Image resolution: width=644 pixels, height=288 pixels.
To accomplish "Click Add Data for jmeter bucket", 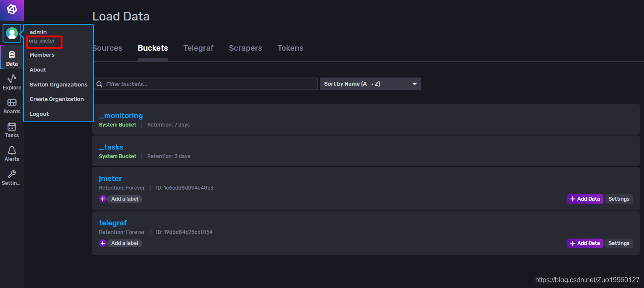I will click(585, 199).
